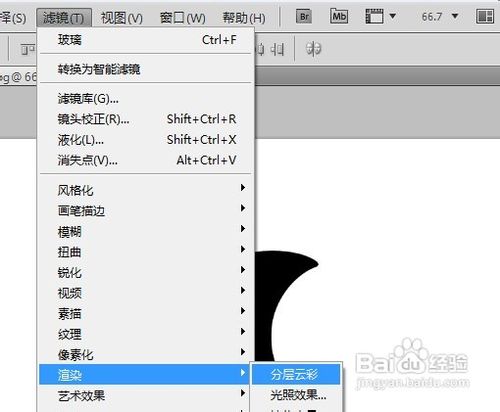
Task: Expand View Extras dropdown arrow
Action: 393,16
